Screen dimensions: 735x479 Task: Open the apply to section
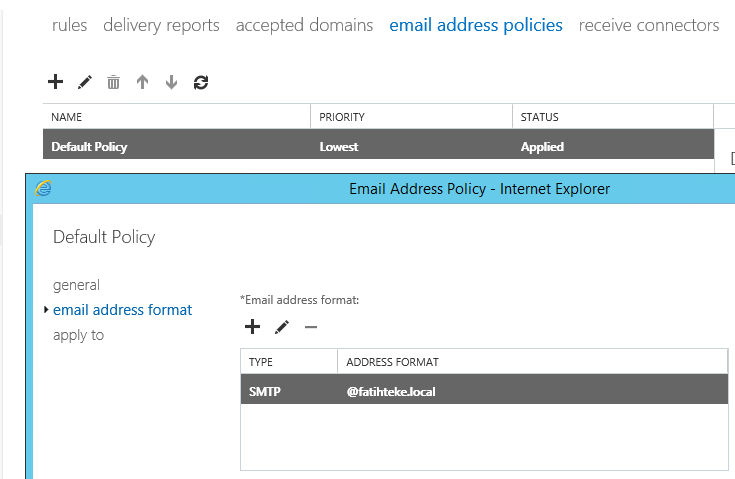78,335
